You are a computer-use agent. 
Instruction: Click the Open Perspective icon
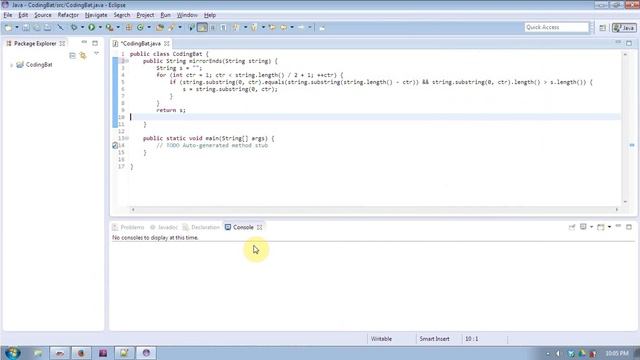click(x=602, y=28)
